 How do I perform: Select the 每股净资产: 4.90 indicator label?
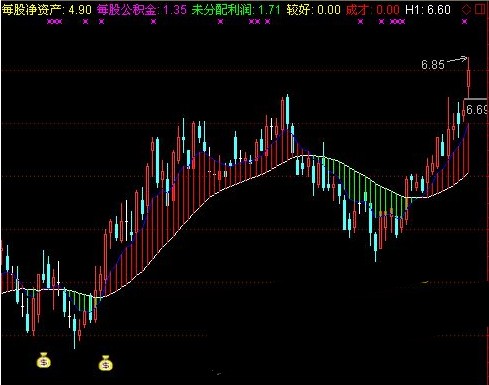[46, 9]
